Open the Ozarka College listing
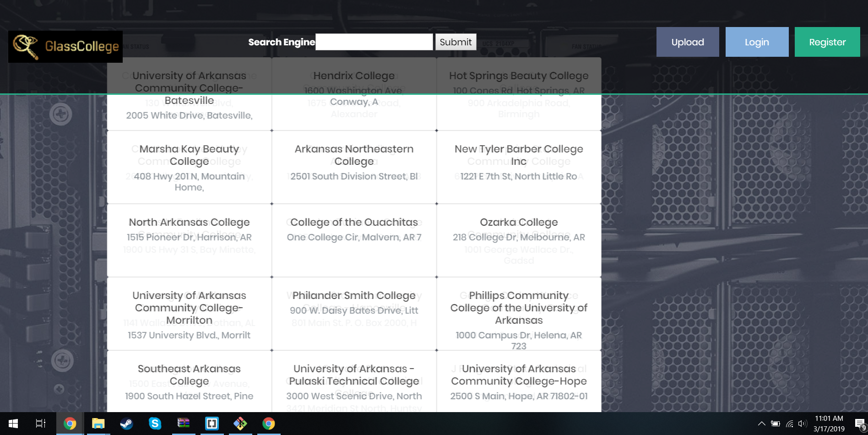 pyautogui.click(x=519, y=222)
